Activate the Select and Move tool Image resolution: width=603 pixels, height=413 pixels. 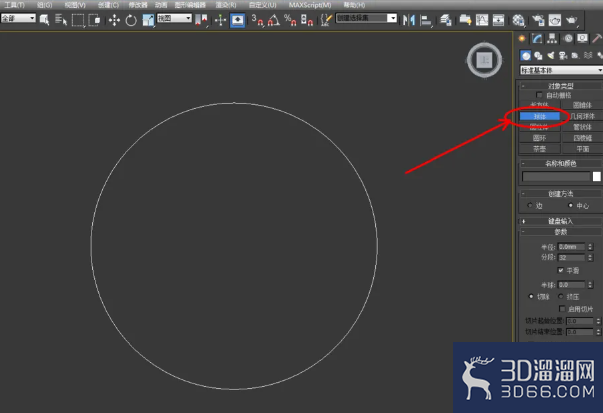(114, 20)
